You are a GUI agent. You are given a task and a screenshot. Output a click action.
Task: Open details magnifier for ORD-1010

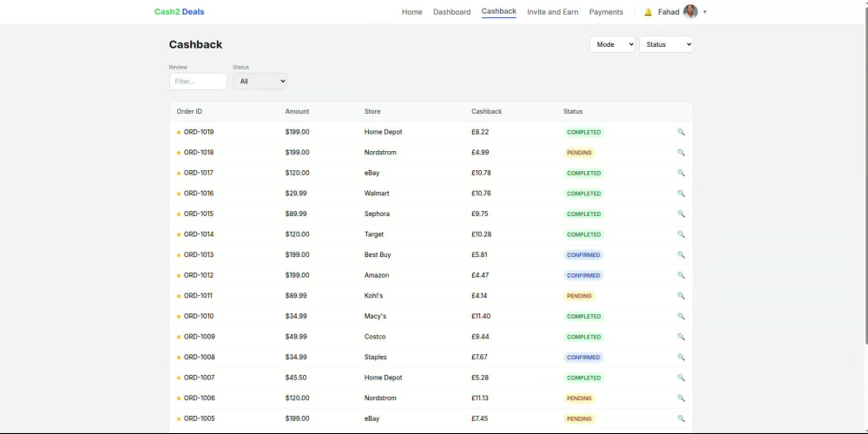tap(681, 317)
